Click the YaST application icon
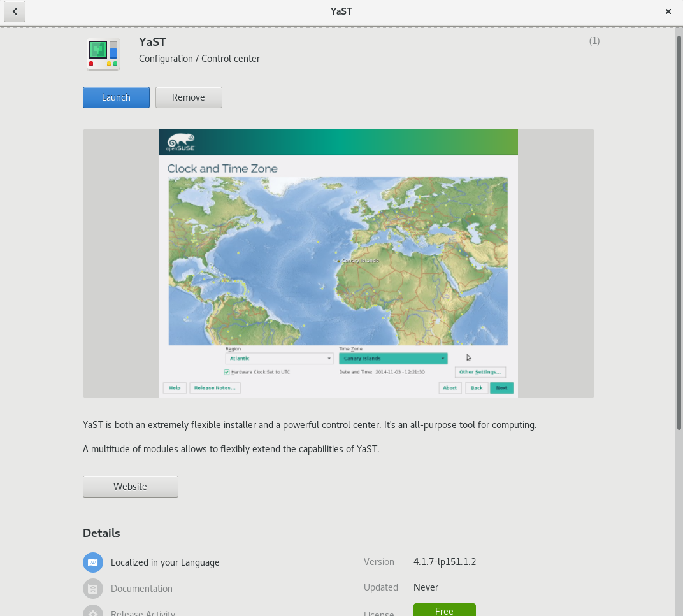Screen dimensions: 683x616 [103, 54]
